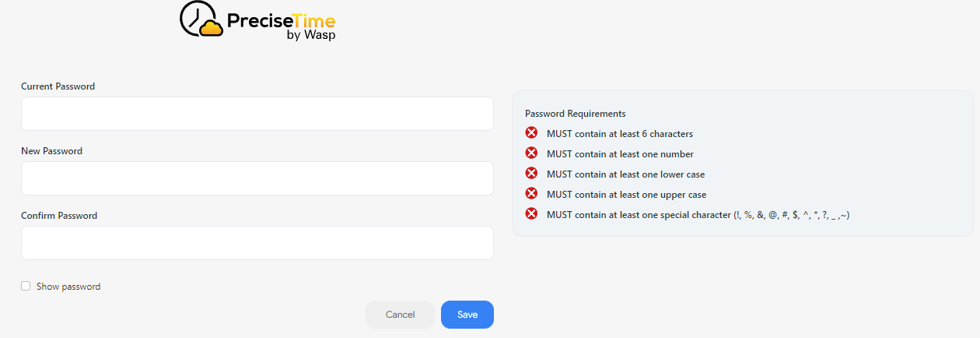Click the red X beside the upper case rule

click(x=532, y=194)
